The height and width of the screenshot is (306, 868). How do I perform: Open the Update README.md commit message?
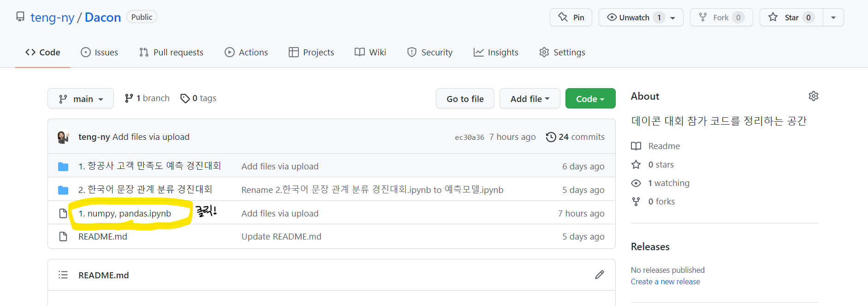pos(281,237)
